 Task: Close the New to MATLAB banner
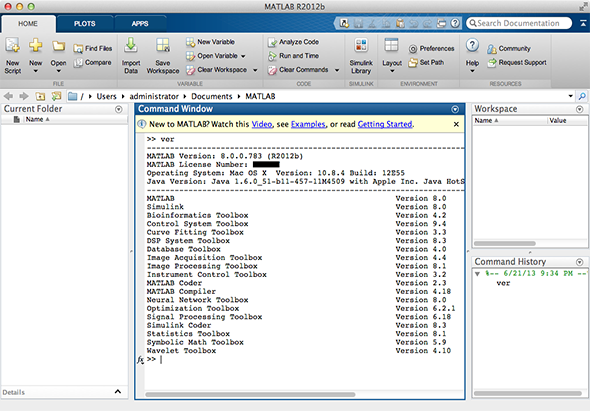456,124
